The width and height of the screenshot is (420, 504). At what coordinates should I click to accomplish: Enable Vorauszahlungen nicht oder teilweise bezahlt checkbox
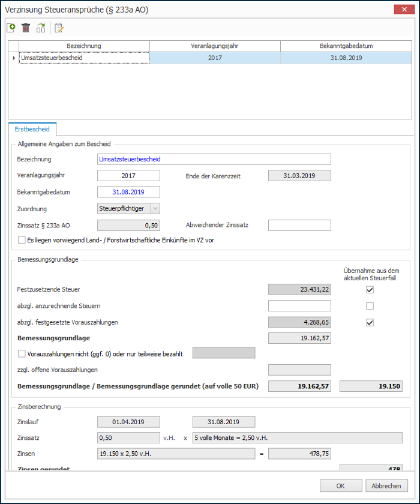point(22,354)
